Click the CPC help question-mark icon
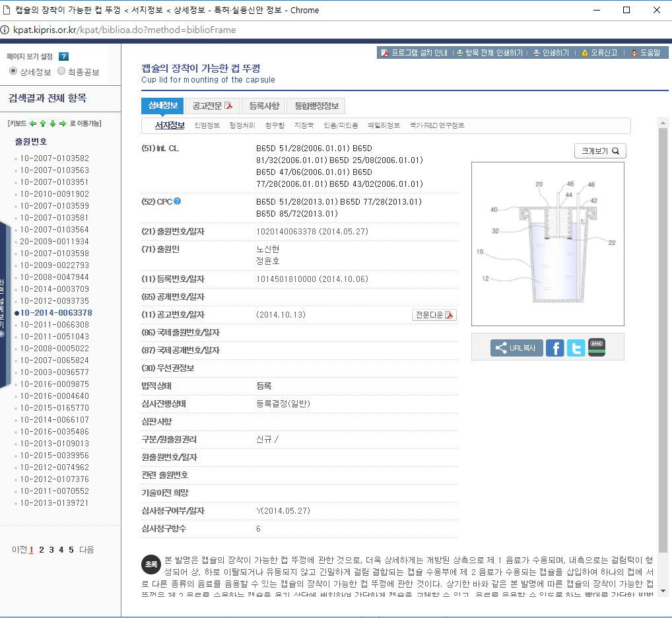This screenshot has width=672, height=618. click(x=178, y=201)
